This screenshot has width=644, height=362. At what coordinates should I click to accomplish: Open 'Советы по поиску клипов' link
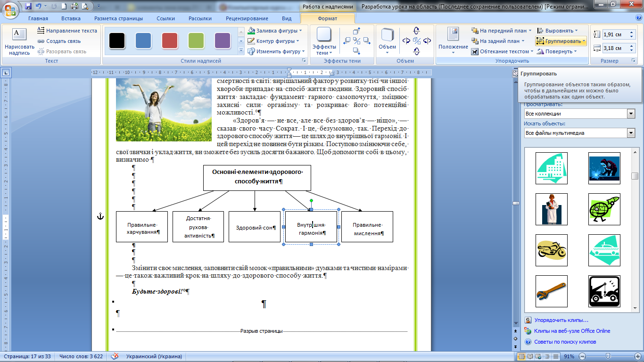click(565, 342)
